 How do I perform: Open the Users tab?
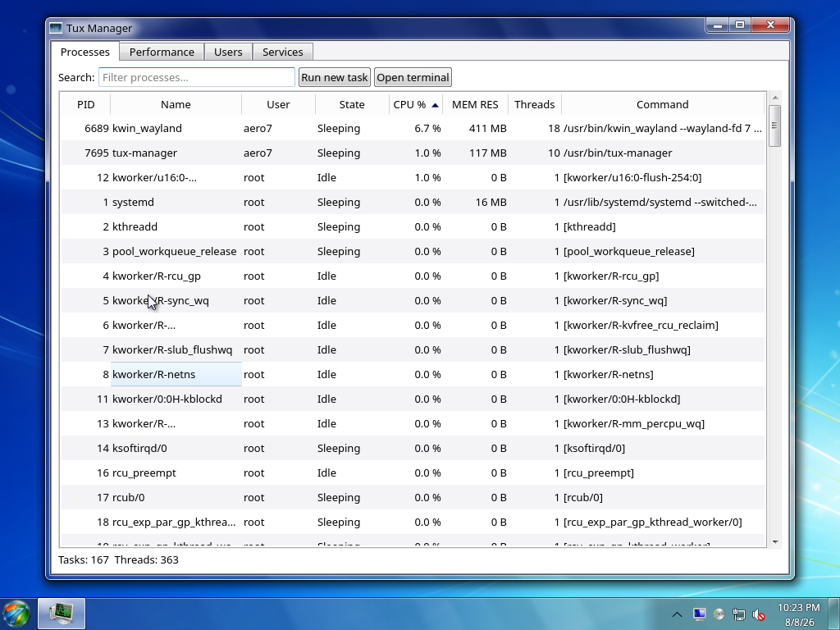[x=228, y=52]
